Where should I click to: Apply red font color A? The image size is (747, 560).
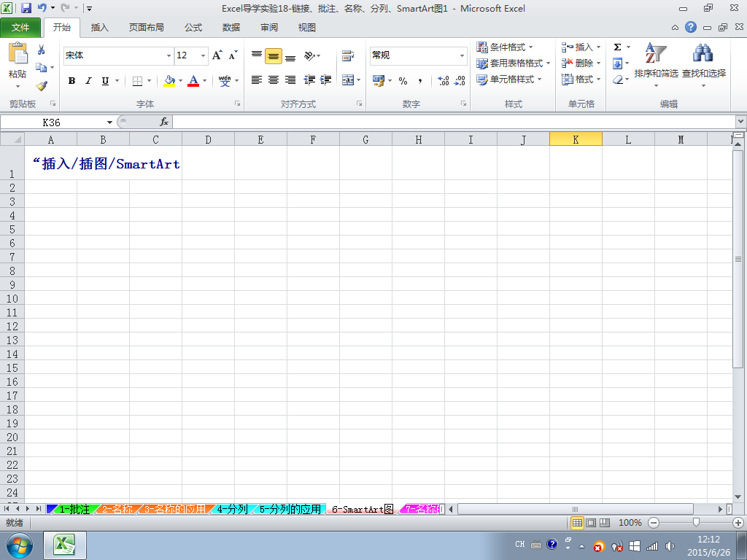point(193,81)
